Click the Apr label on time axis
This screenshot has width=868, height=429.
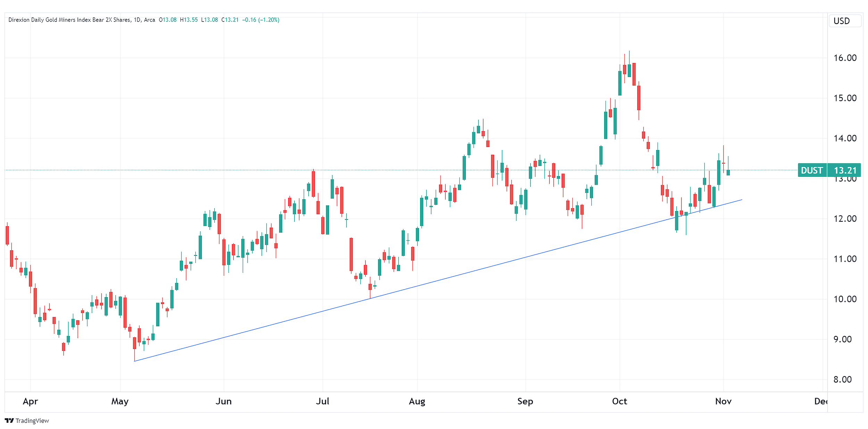[x=30, y=402]
